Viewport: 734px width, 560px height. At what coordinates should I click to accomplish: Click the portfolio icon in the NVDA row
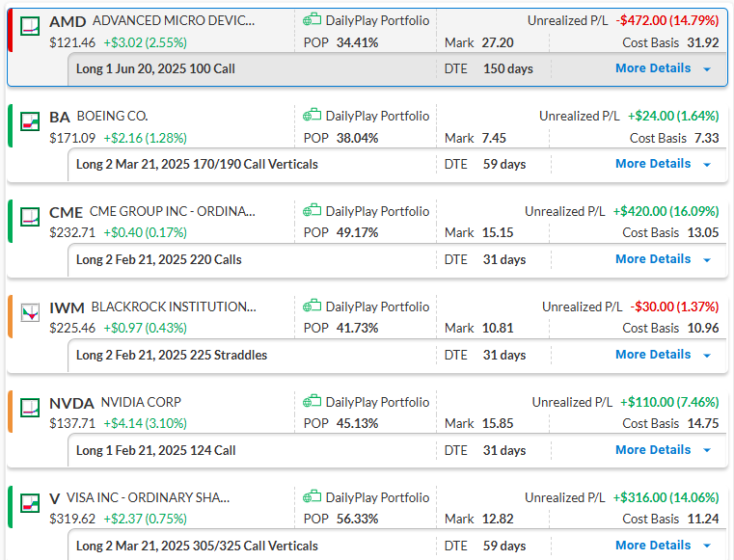tap(312, 401)
